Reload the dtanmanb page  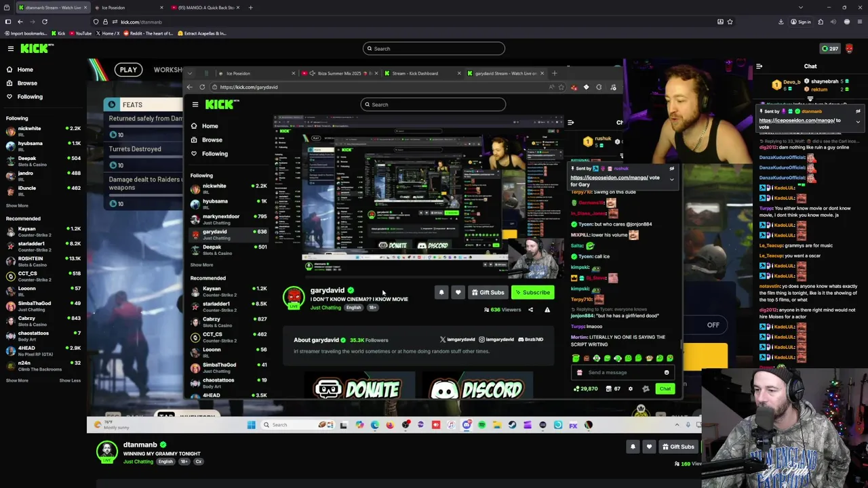45,22
